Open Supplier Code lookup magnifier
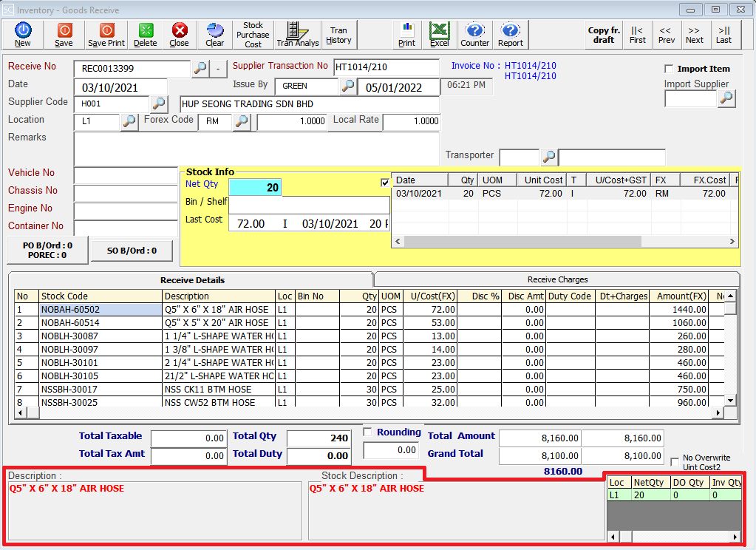 point(159,103)
